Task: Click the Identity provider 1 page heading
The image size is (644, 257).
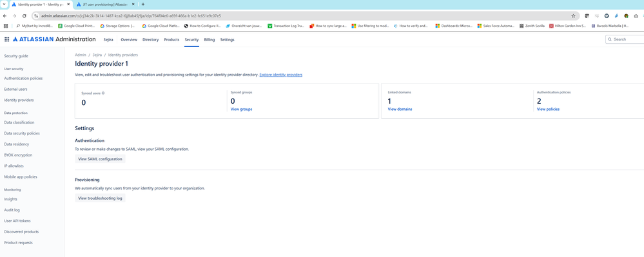Action: point(101,64)
